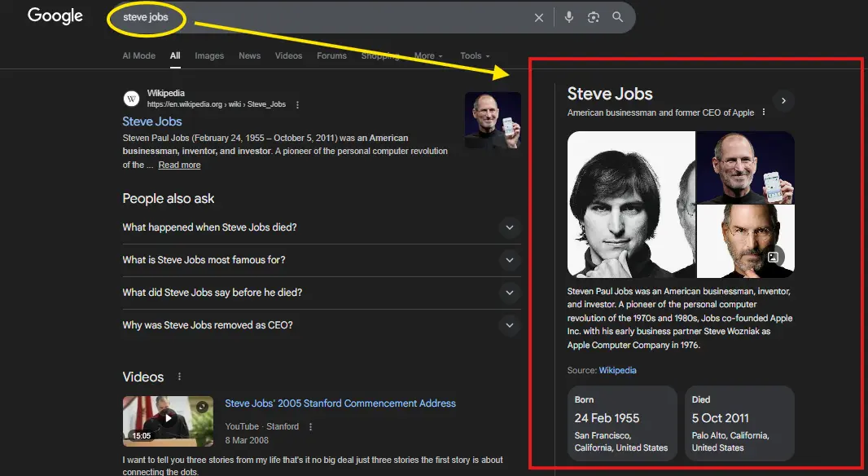The height and width of the screenshot is (476, 868).
Task: Click the Died 5 Oct 2011 card
Action: point(739,423)
